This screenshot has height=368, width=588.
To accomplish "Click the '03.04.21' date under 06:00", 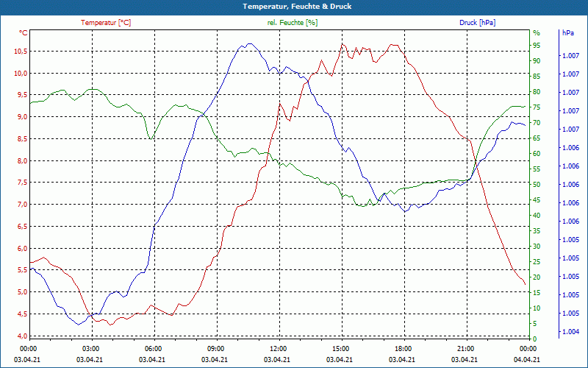I will coord(152,359).
